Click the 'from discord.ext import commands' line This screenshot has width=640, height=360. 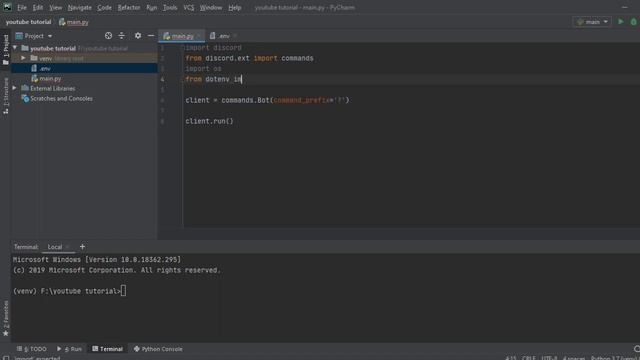click(x=249, y=58)
